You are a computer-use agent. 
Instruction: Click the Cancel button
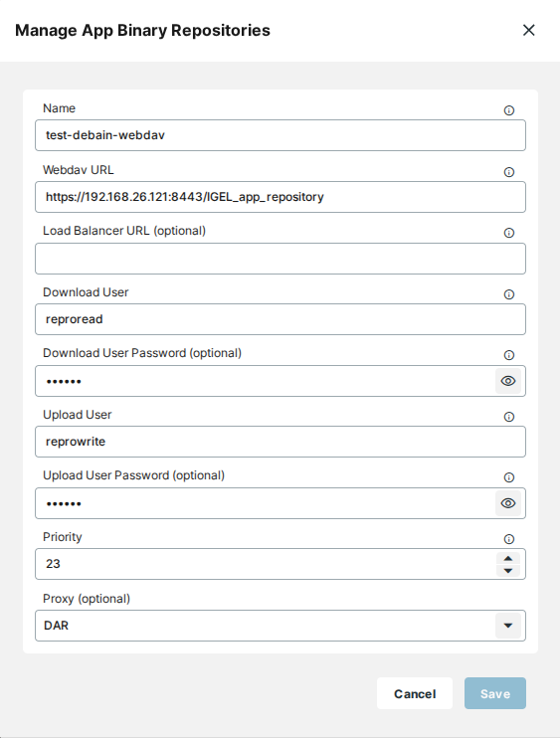click(x=415, y=693)
